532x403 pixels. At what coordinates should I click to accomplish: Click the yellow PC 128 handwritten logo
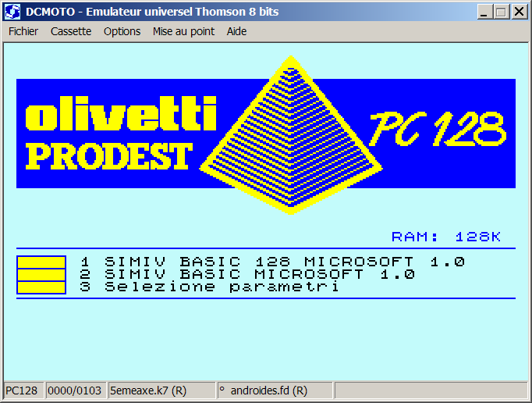click(x=437, y=127)
